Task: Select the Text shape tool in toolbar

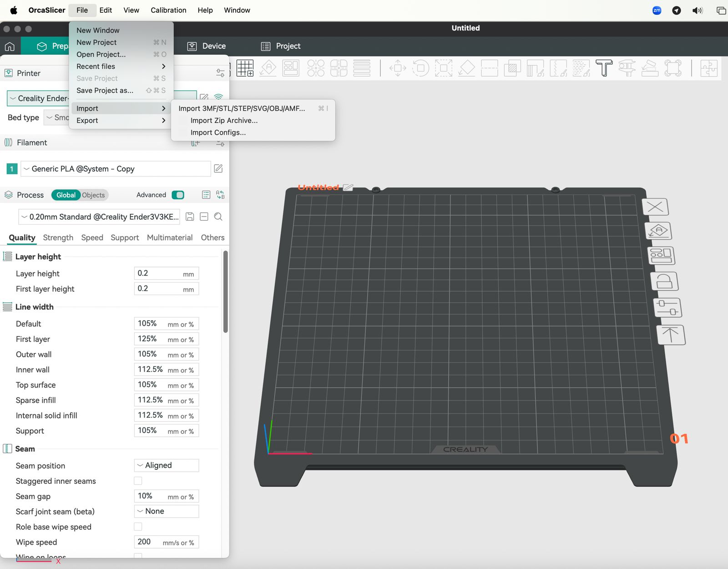Action: pyautogui.click(x=604, y=68)
